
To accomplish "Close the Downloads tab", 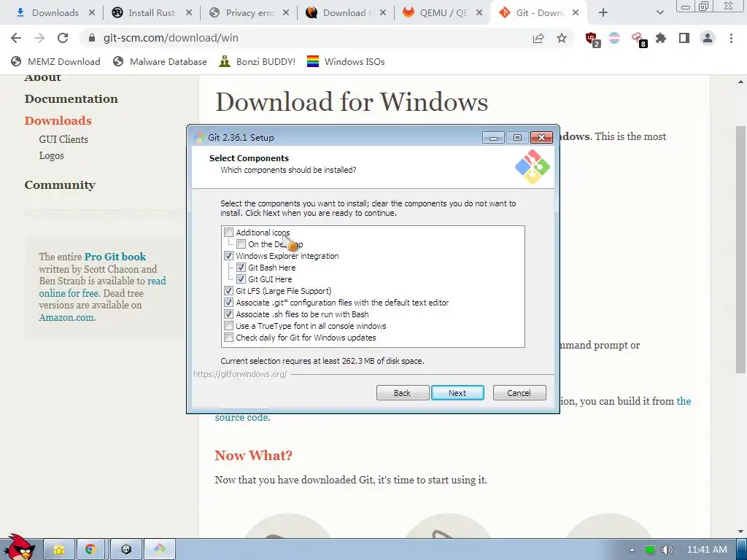I will click(x=92, y=13).
